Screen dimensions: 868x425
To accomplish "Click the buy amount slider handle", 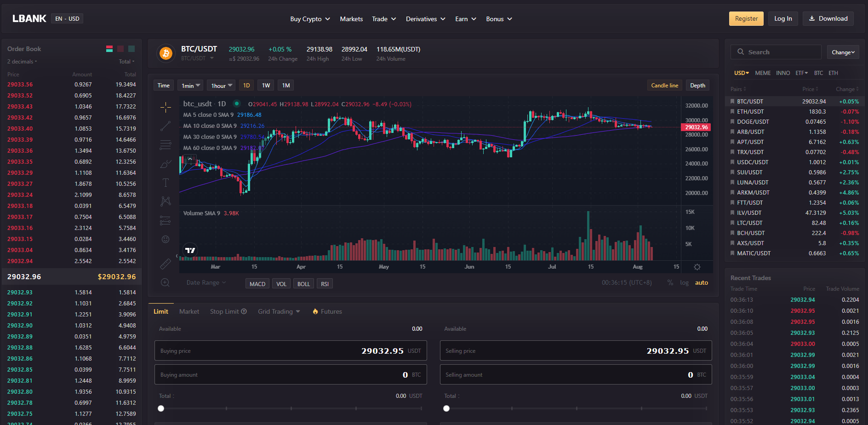I will (x=161, y=408).
